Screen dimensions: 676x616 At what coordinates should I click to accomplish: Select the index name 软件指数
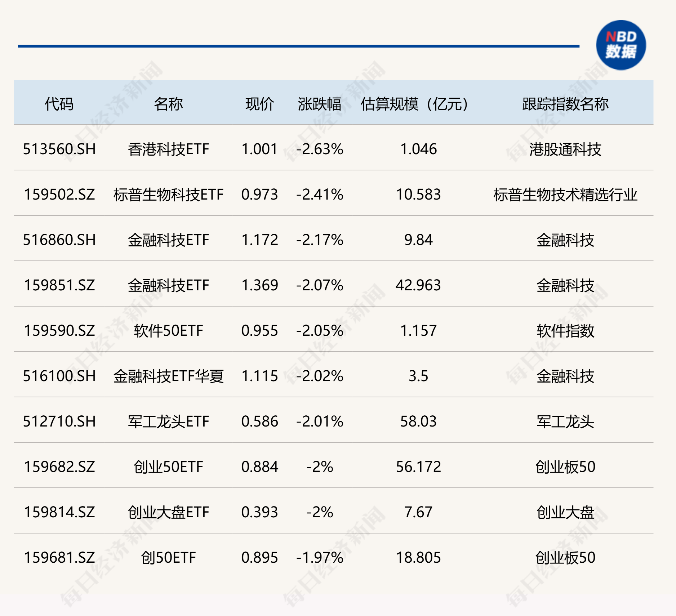click(x=565, y=331)
